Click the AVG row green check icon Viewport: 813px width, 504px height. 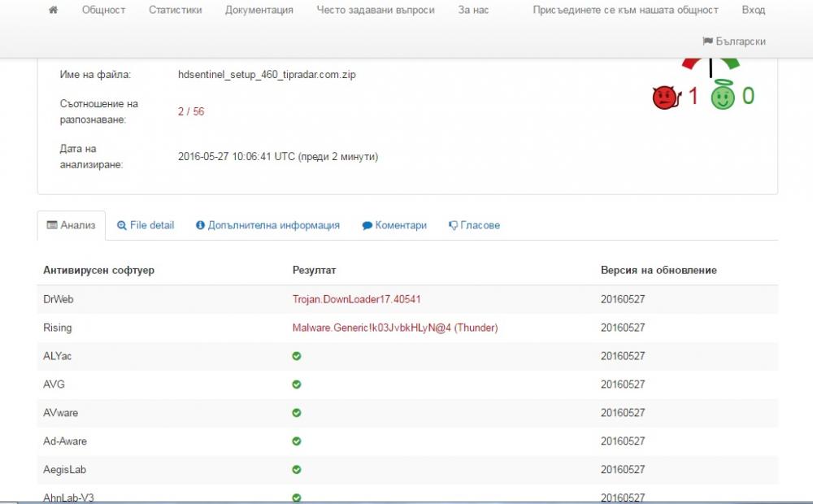coord(297,385)
